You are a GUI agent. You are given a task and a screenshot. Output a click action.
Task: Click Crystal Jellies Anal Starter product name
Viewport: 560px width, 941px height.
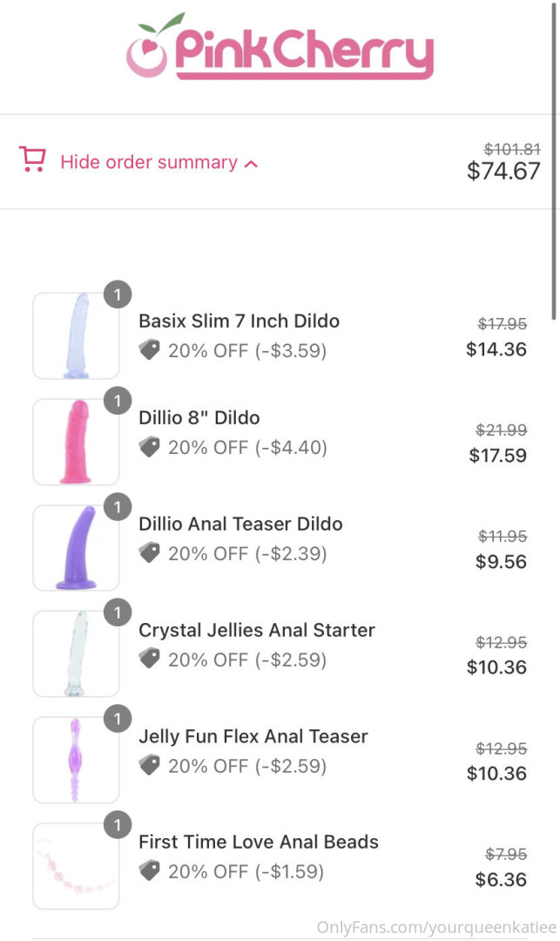(x=257, y=630)
